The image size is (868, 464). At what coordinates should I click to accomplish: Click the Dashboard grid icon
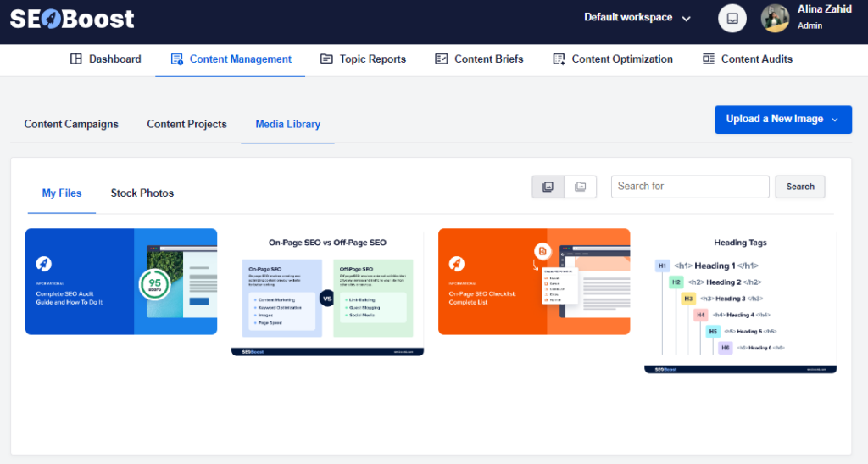pos(75,59)
